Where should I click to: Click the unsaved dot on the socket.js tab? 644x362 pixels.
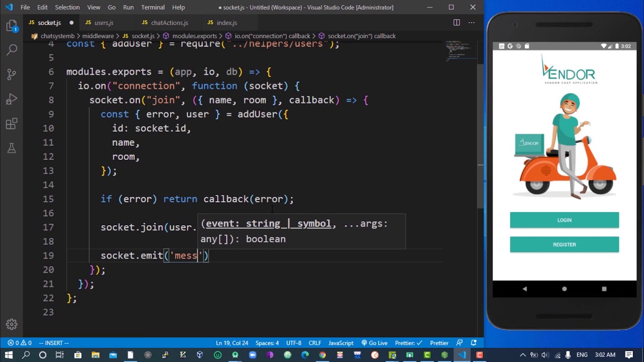click(71, 23)
